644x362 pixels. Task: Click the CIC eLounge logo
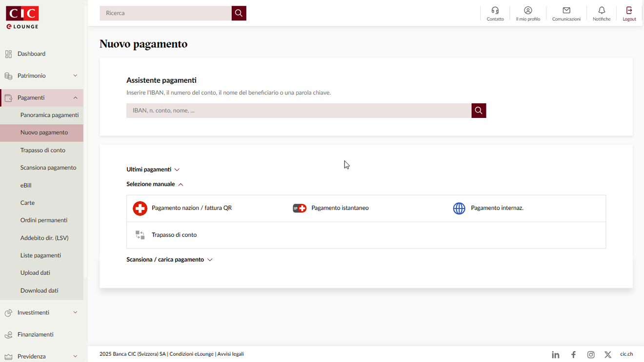[22, 17]
